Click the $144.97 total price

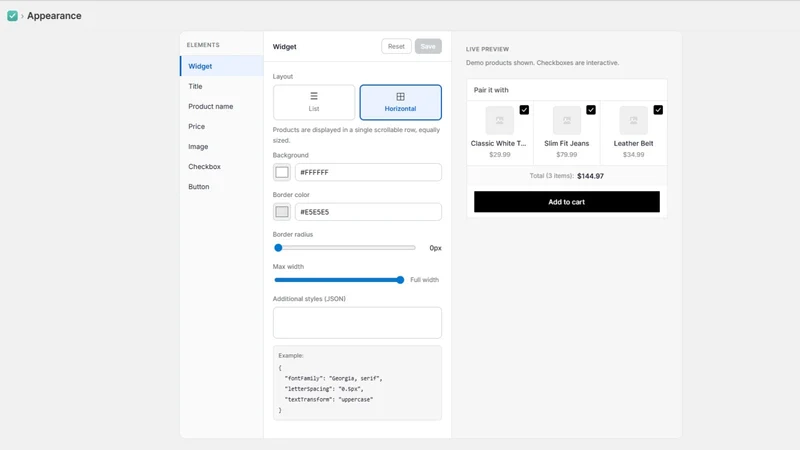coord(590,176)
